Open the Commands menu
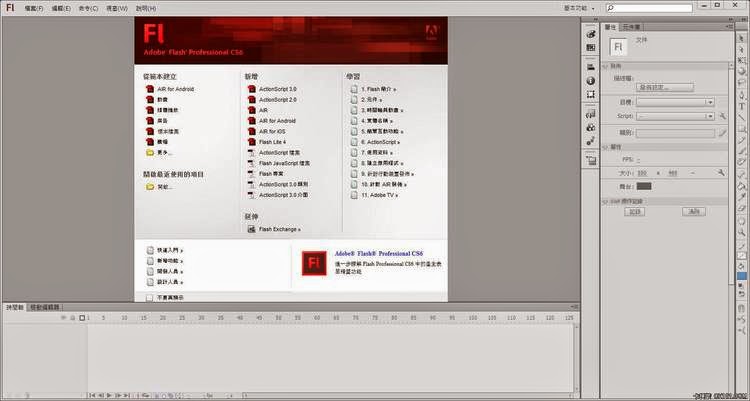 click(x=88, y=8)
